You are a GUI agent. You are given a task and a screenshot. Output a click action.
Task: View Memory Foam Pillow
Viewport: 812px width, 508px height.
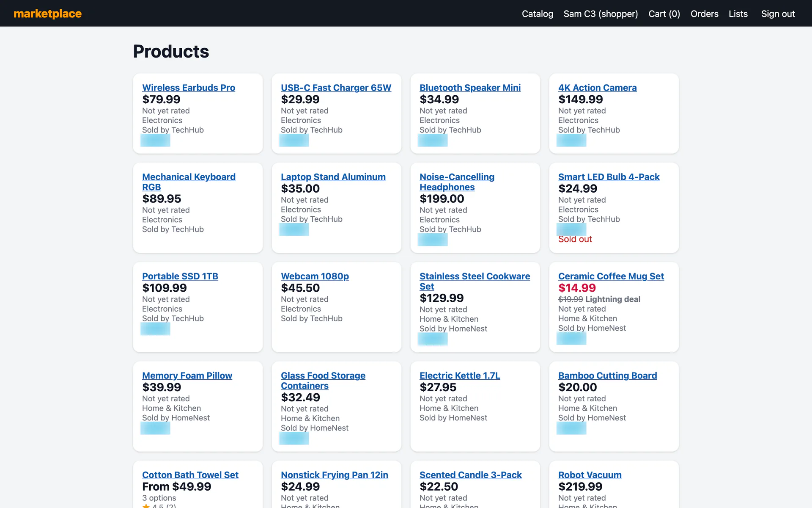tap(187, 375)
